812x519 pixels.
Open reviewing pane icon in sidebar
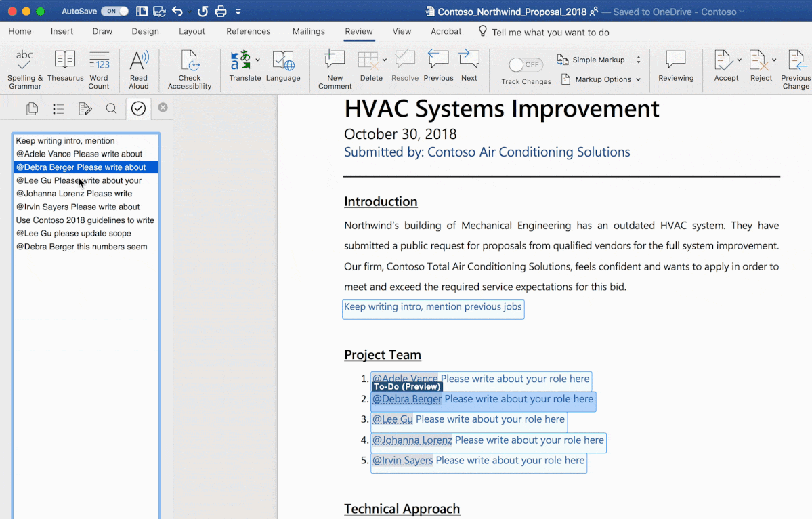(85, 108)
